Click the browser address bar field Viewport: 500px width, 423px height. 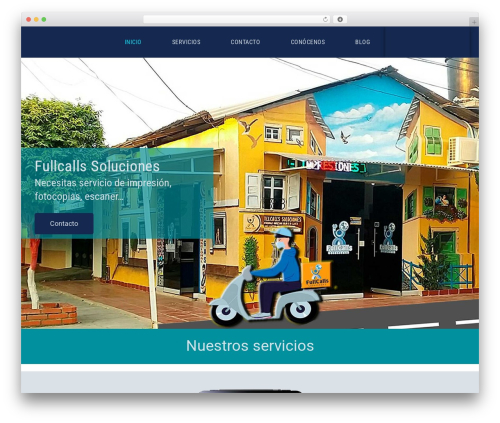coord(236,20)
